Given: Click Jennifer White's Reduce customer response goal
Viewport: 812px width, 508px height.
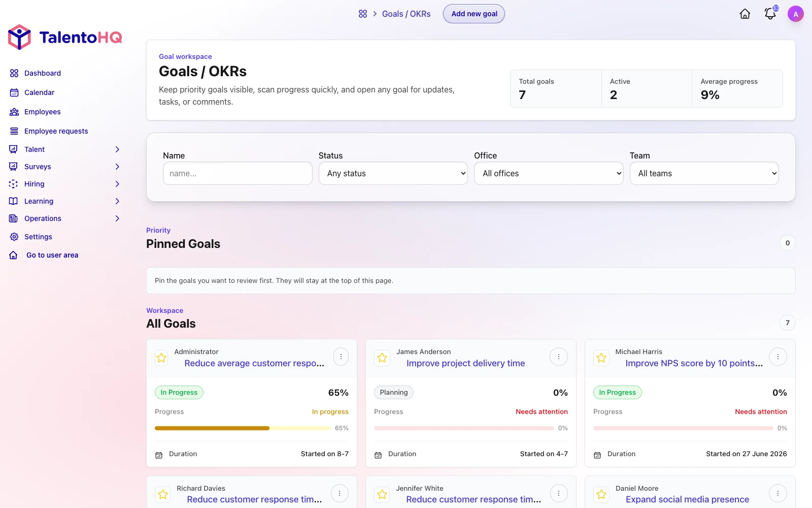Looking at the screenshot, I should tap(473, 499).
